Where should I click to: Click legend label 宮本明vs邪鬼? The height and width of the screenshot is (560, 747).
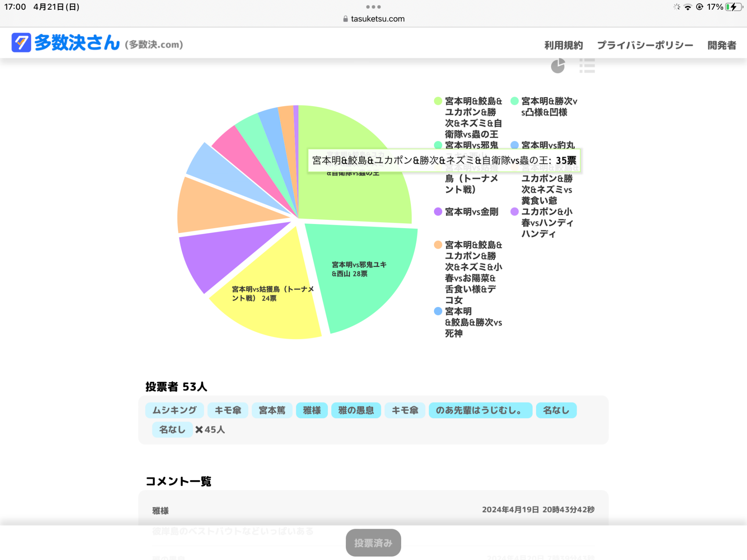(x=471, y=145)
